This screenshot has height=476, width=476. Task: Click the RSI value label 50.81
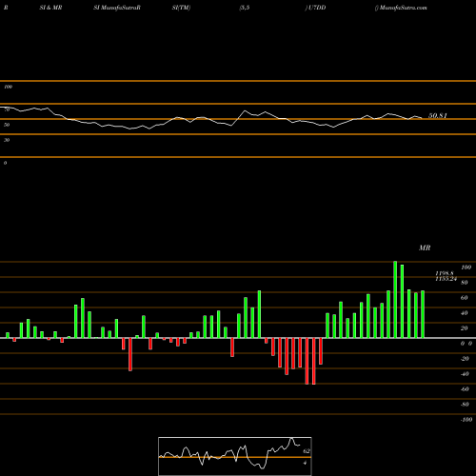coord(438,115)
